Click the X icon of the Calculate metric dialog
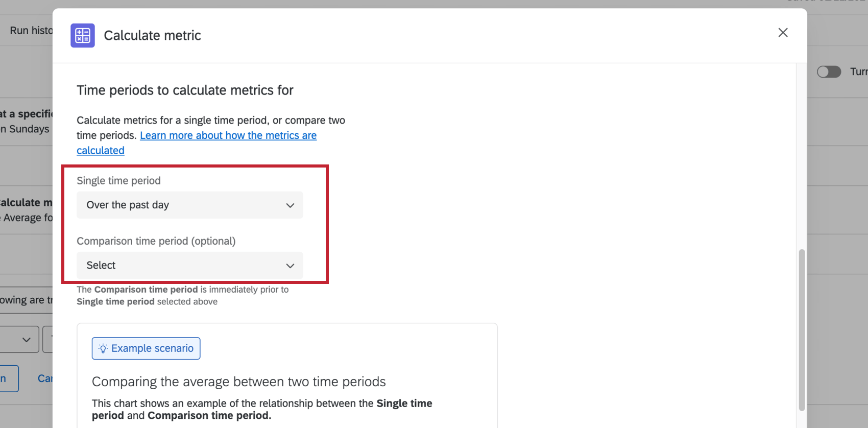The height and width of the screenshot is (428, 868). (783, 32)
